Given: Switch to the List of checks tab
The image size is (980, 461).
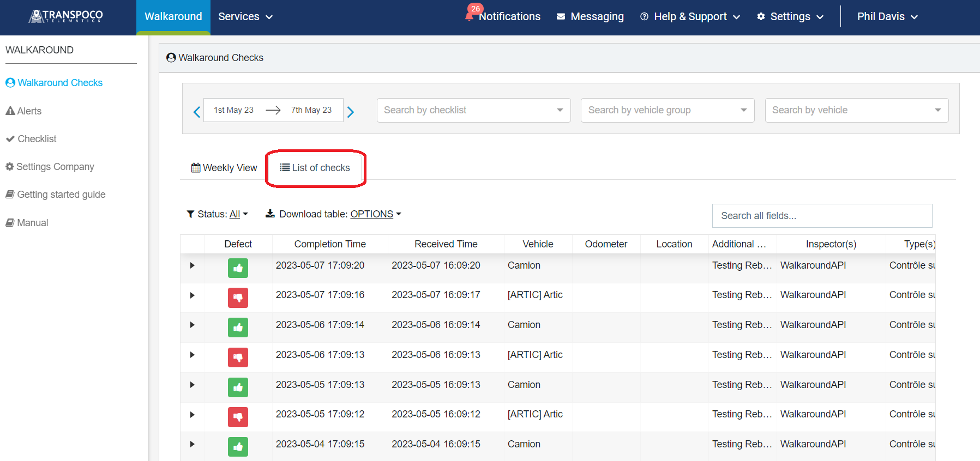Looking at the screenshot, I should click(315, 168).
